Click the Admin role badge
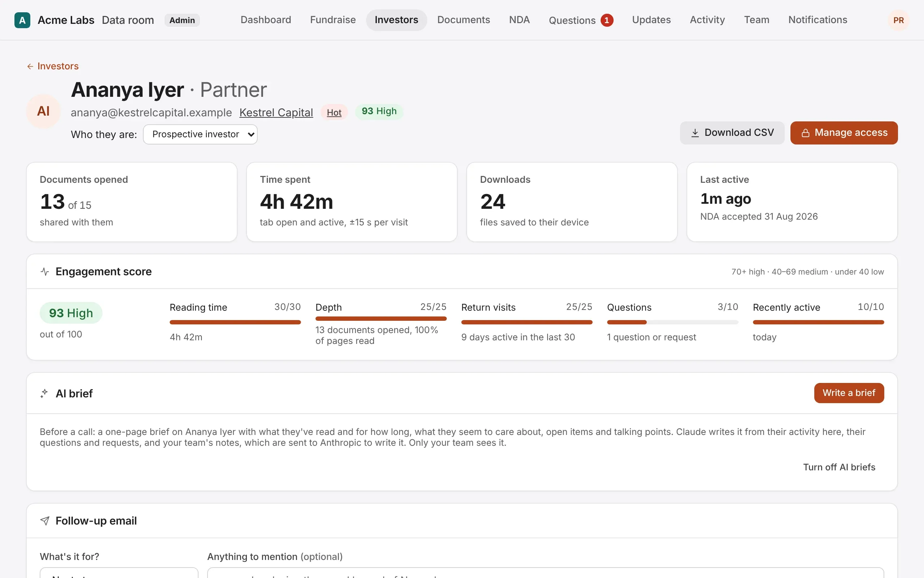 pos(182,20)
